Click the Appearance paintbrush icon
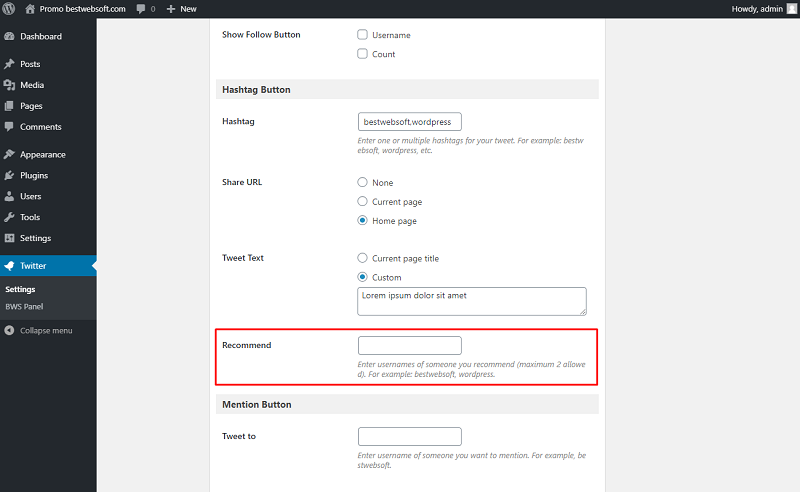Screen dimensions: 800x492 pyautogui.click(x=9, y=154)
